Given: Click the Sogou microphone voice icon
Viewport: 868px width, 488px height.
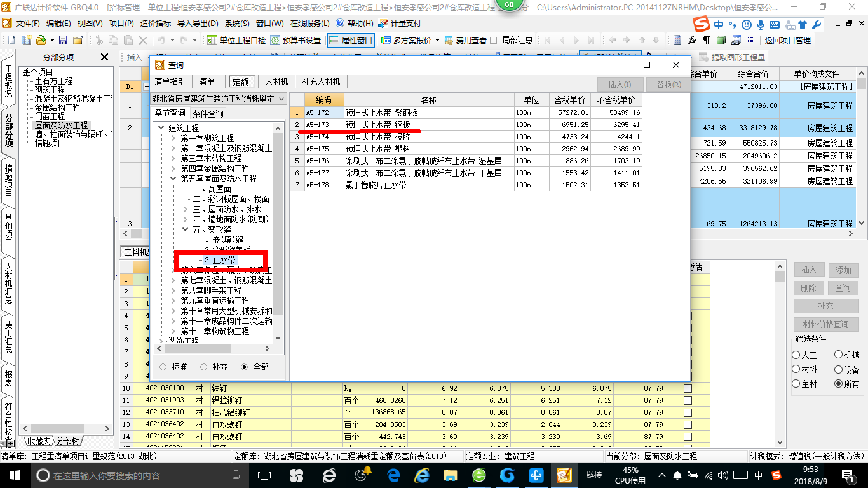Looking at the screenshot, I should pos(759,25).
